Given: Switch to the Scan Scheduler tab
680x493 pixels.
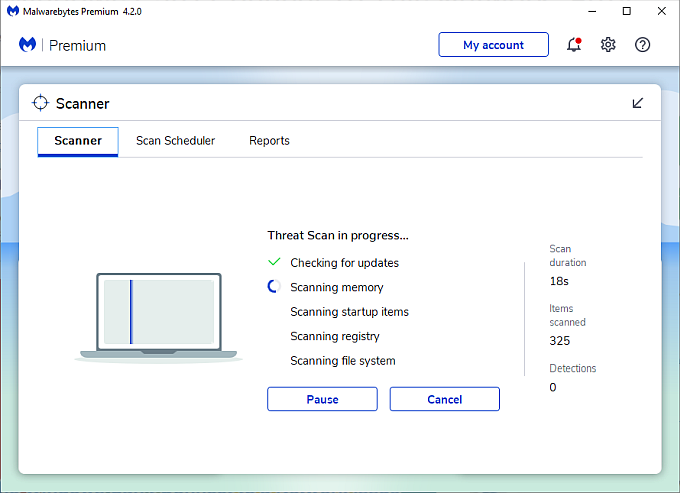Looking at the screenshot, I should 175,141.
